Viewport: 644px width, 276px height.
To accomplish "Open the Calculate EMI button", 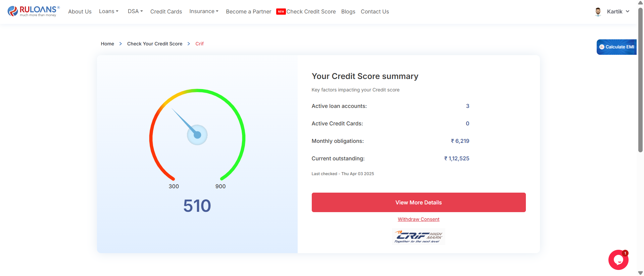I will (617, 47).
